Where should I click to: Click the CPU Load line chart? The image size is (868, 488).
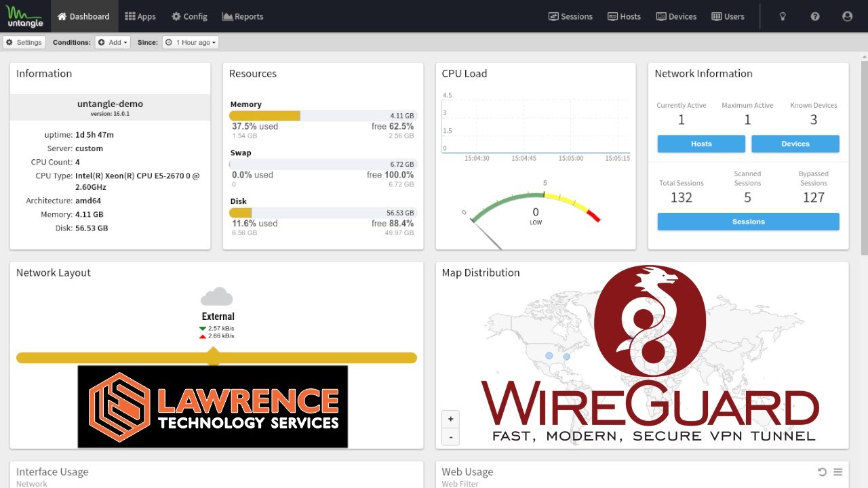[536, 127]
